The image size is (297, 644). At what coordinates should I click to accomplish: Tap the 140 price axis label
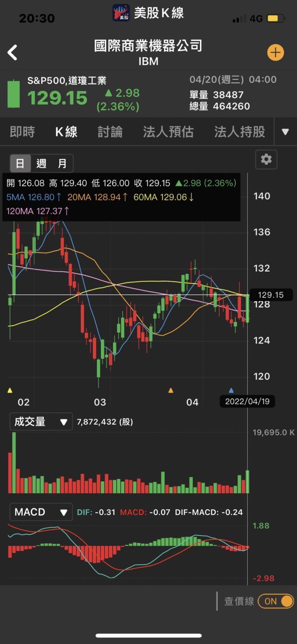[262, 196]
